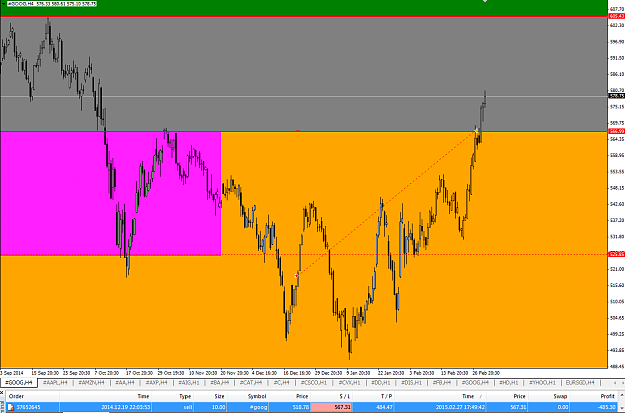Click the trade table scroll-up arrow
Viewport: 625px width, 413px height.
[622, 395]
